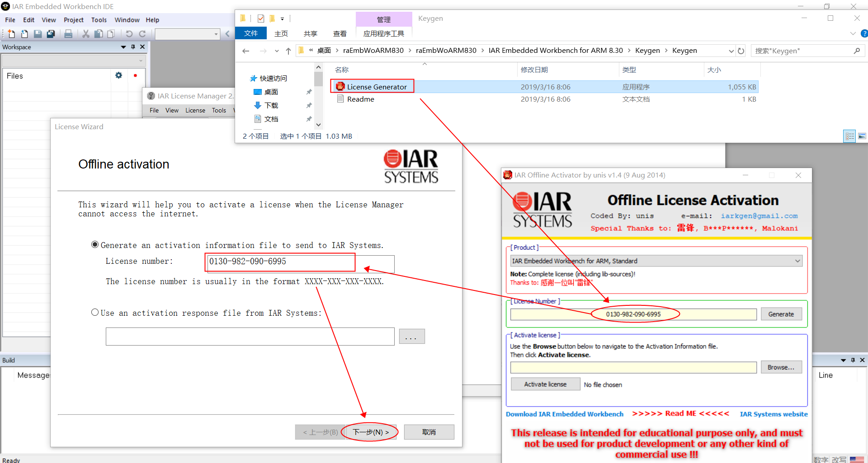Screen dimensions: 868x463
Task: Click Activate license button
Action: click(545, 384)
